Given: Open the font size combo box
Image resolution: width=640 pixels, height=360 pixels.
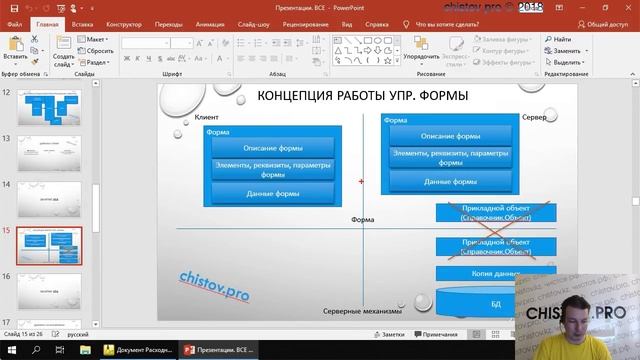Looking at the screenshot, I should [x=182, y=43].
